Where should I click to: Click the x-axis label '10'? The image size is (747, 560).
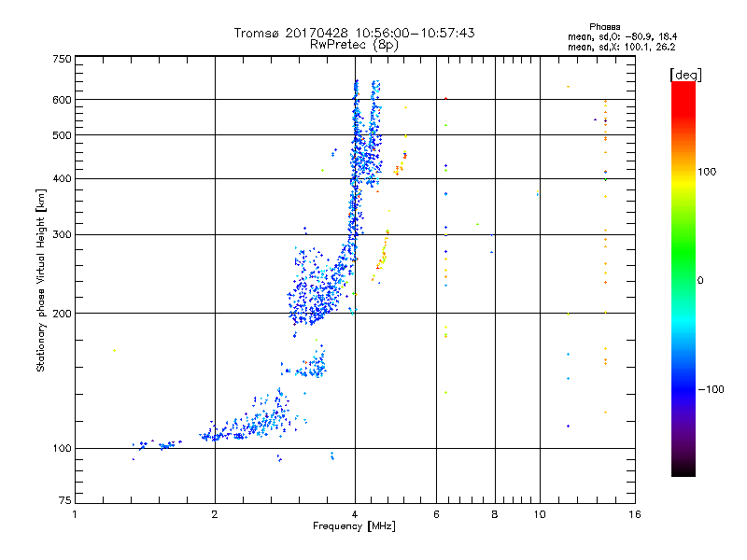pyautogui.click(x=540, y=514)
